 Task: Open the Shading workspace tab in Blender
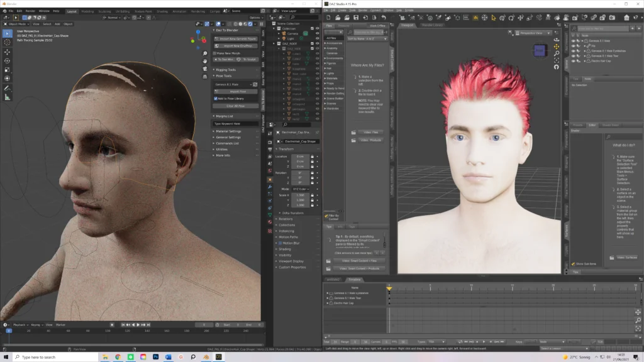pos(162,11)
